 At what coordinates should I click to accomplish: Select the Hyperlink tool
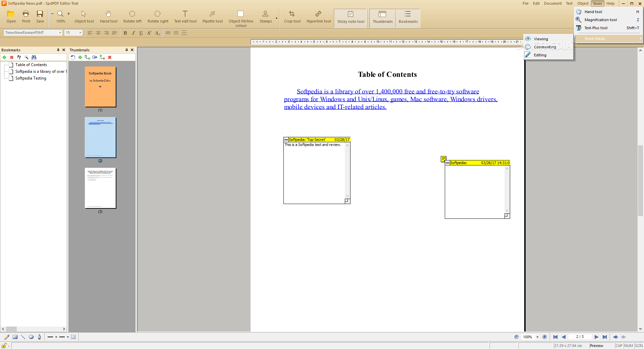(319, 17)
